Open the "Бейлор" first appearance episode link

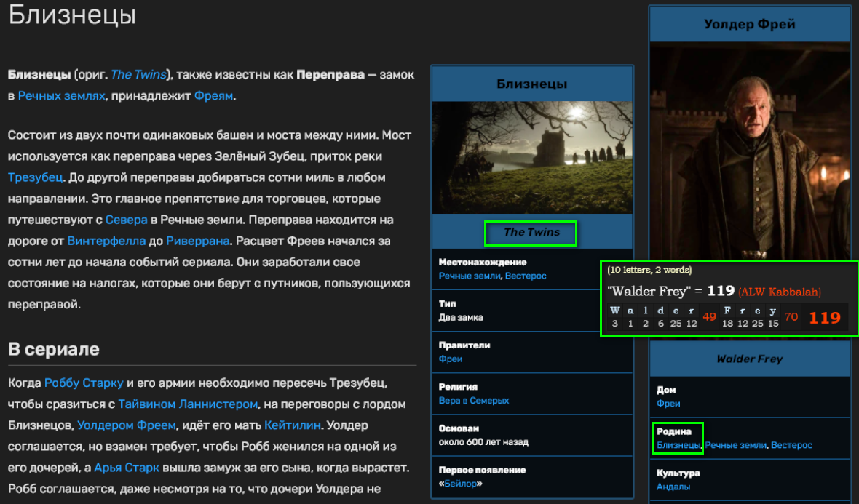point(460,484)
